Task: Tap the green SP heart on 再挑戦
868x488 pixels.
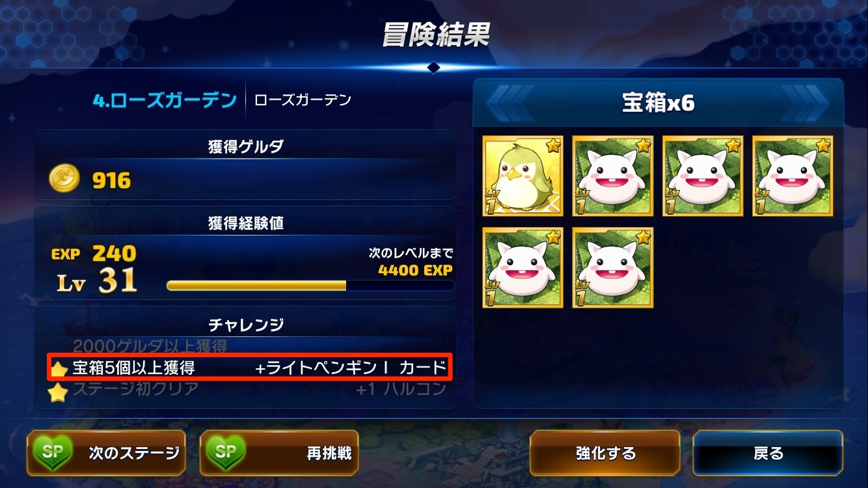Action: pyautogui.click(x=226, y=452)
